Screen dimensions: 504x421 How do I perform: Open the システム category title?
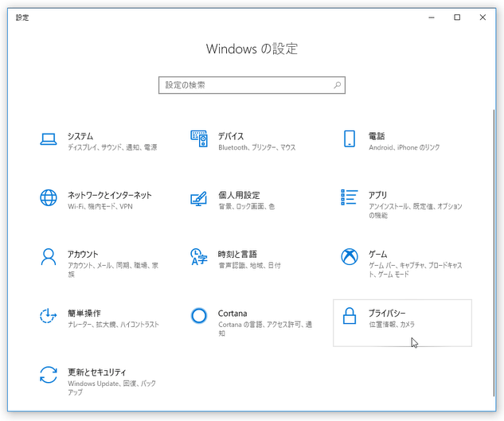[x=80, y=136]
